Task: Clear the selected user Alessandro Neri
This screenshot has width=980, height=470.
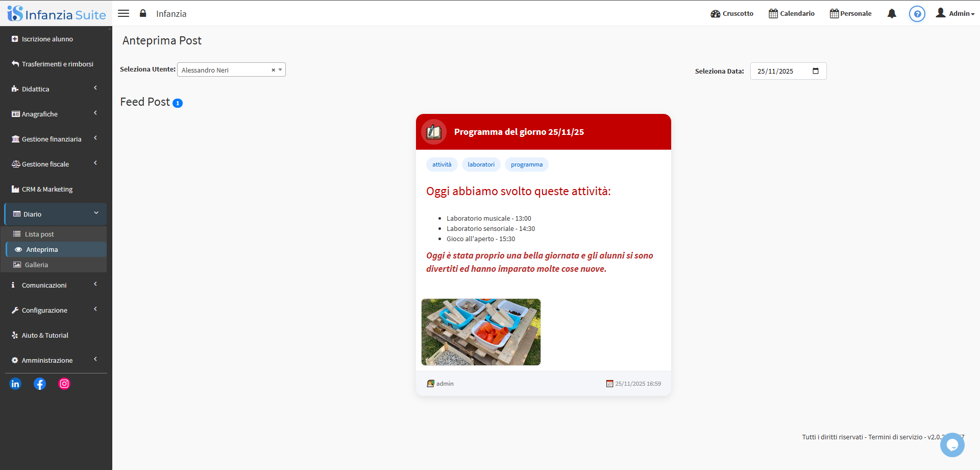Action: [x=273, y=70]
